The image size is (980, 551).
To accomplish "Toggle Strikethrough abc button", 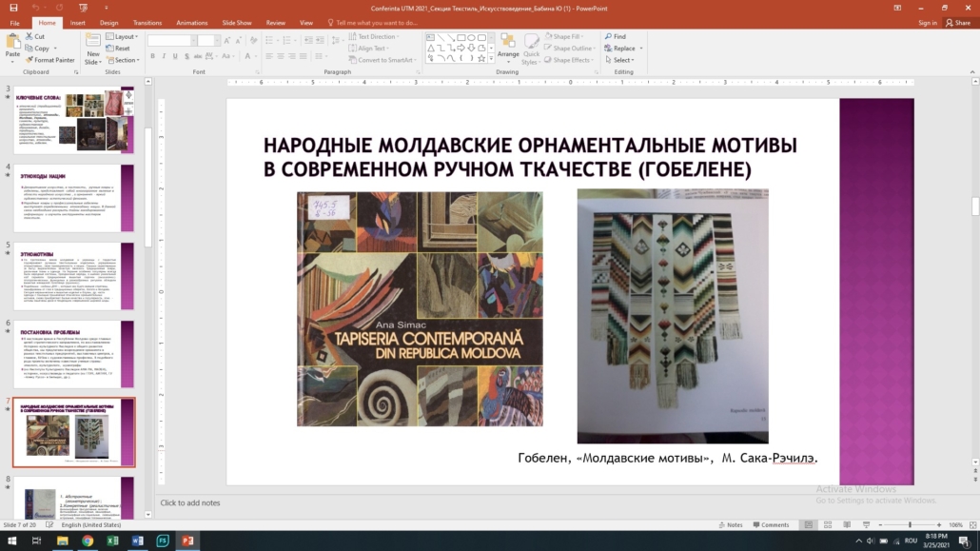I will pyautogui.click(x=198, y=56).
